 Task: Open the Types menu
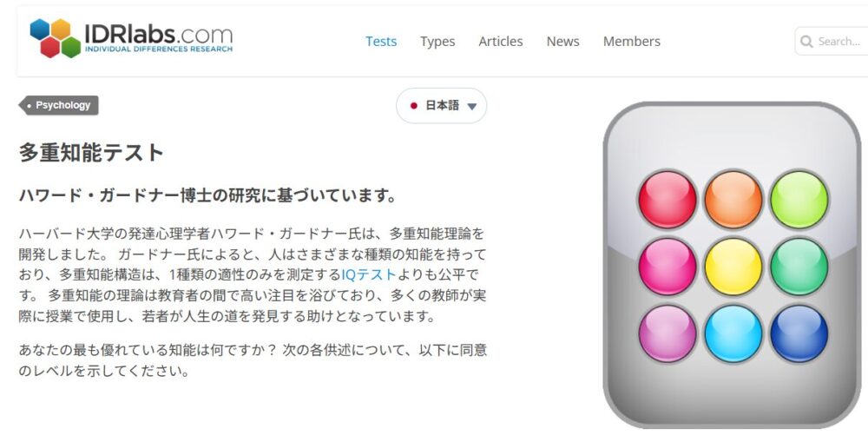[437, 42]
